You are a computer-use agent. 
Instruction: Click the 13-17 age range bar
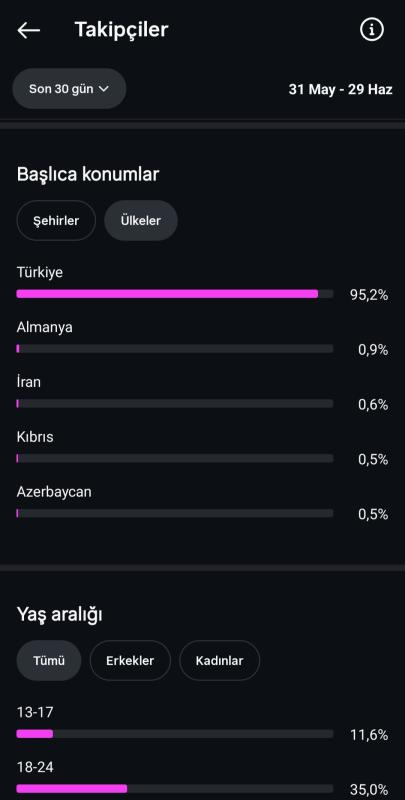[x=175, y=734]
